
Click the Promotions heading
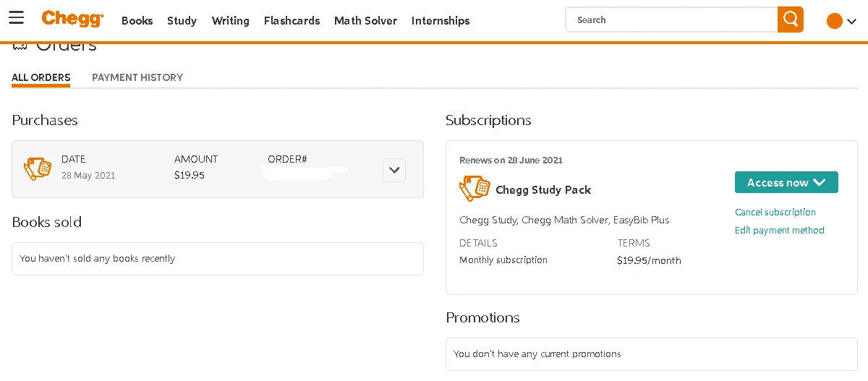tap(482, 317)
